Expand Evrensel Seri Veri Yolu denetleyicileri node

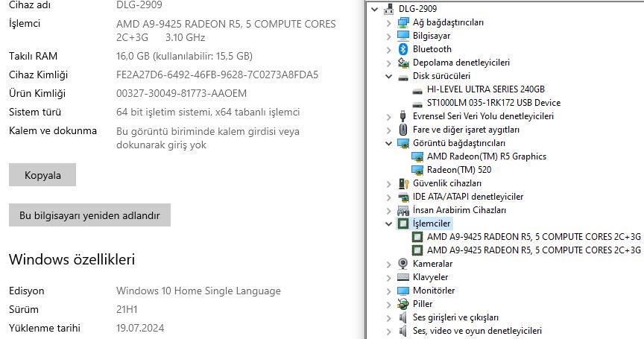[389, 116]
